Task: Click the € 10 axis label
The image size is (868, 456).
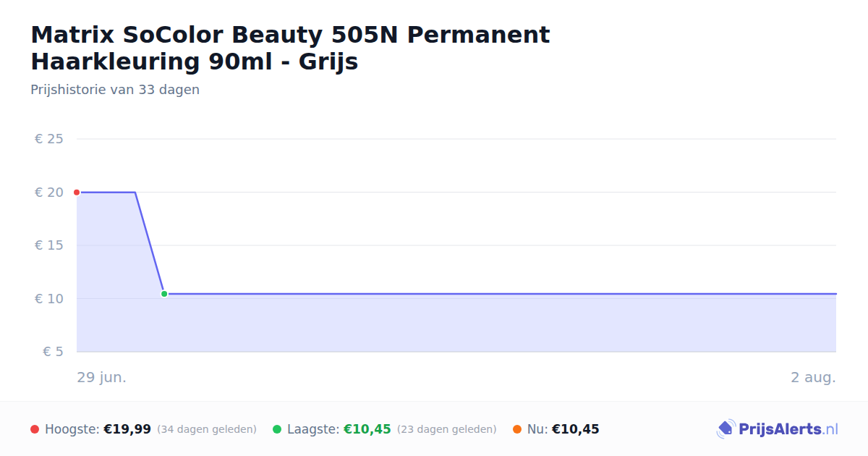Action: (x=49, y=299)
